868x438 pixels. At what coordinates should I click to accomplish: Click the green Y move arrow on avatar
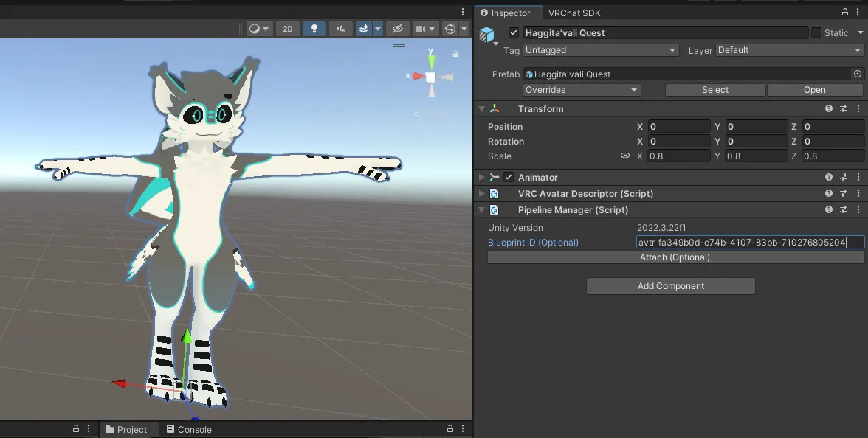[187, 336]
